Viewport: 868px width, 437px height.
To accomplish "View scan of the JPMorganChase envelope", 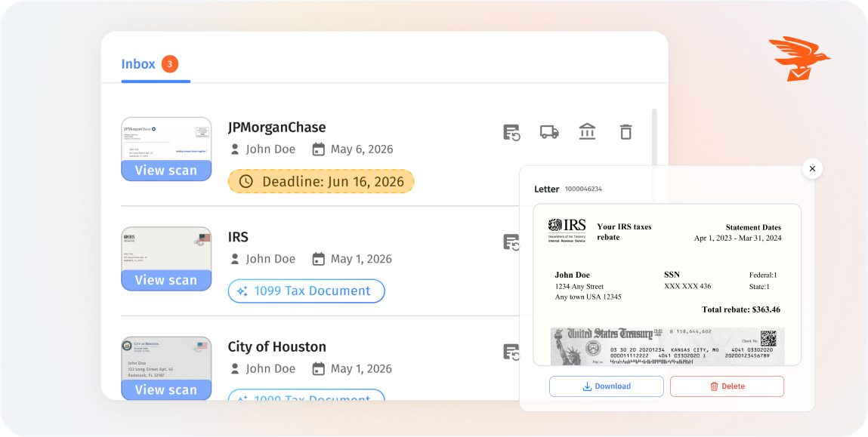I will [166, 171].
